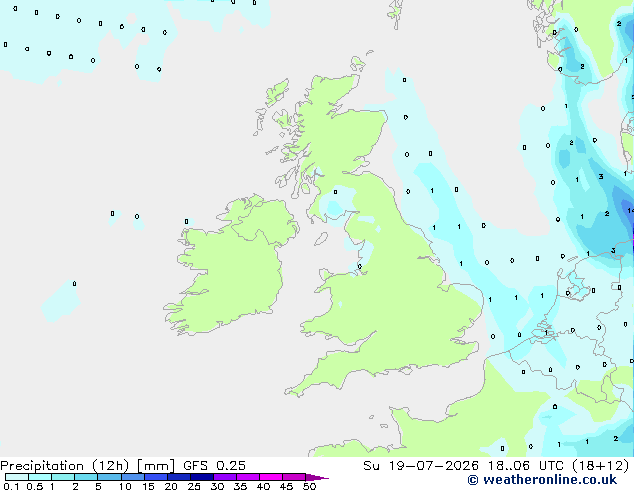Click the legend label '0.5'
Screen dimensions: 634x490
click(x=35, y=486)
